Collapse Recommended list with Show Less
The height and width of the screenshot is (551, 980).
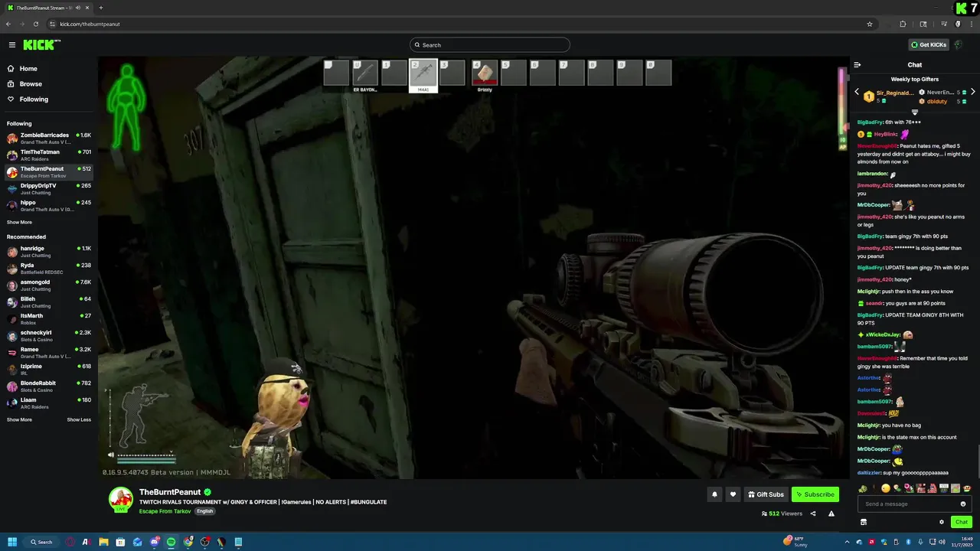tap(79, 419)
